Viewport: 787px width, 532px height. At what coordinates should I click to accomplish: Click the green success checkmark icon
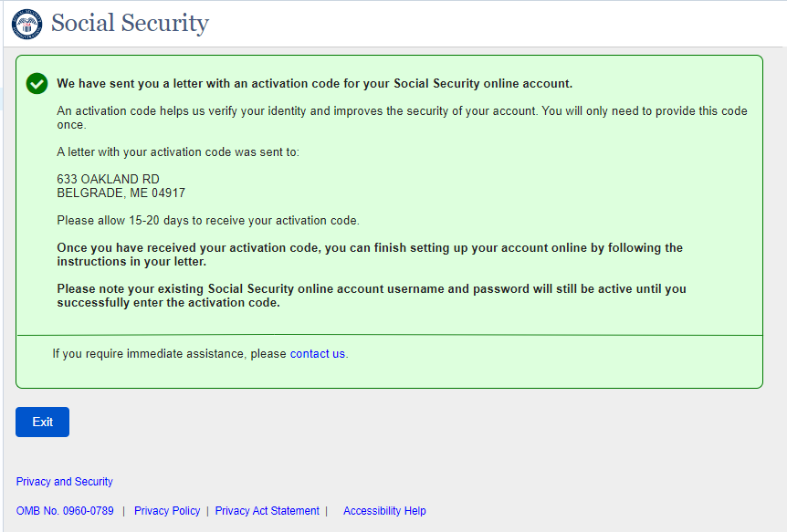[37, 84]
